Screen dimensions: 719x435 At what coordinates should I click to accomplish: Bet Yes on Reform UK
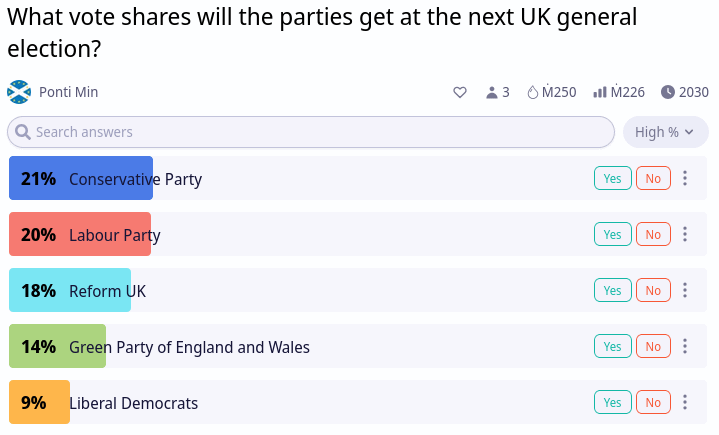[x=613, y=290]
